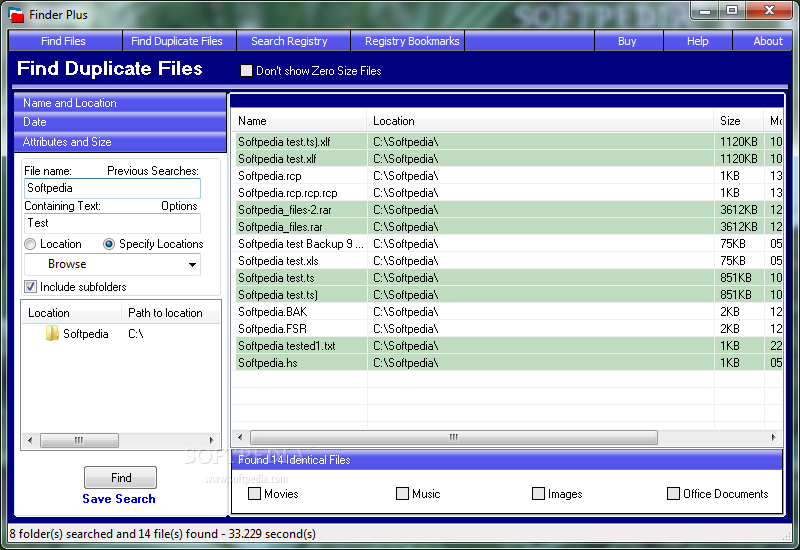Select Specify Locations radio button
This screenshot has width=800, height=550.
click(x=109, y=244)
